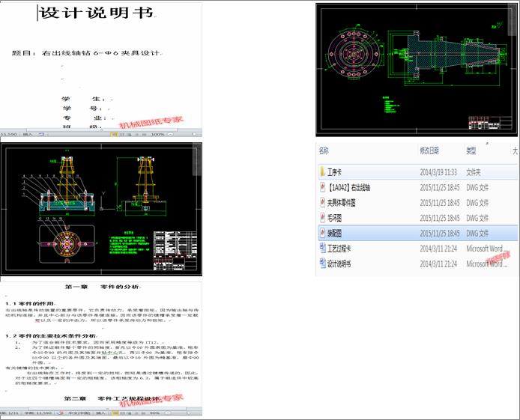
Task: Select Print Layout view in chapter-one Word status bar
Action: (x=114, y=413)
